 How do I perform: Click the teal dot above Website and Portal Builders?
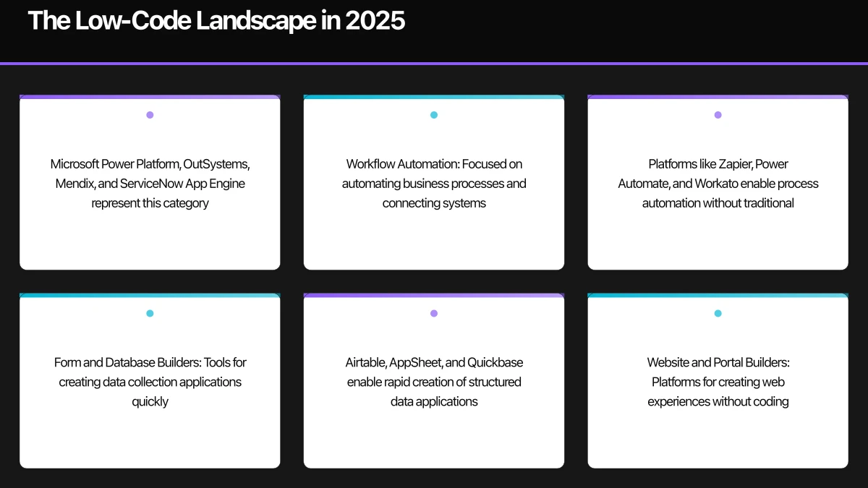coord(718,314)
